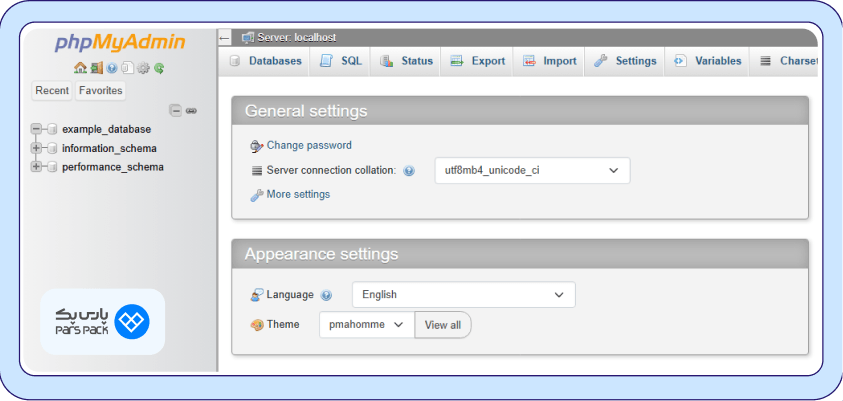The image size is (843, 401).
Task: Click the information_schema cylinder icon
Action: coord(52,148)
